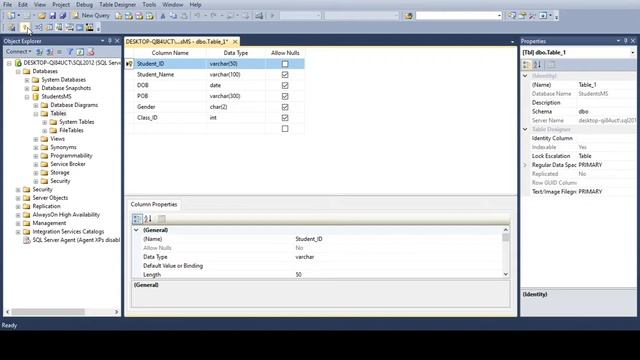Click scroll-up arrow in Column Properties grid
This screenshot has width=640, height=360.
(x=506, y=230)
